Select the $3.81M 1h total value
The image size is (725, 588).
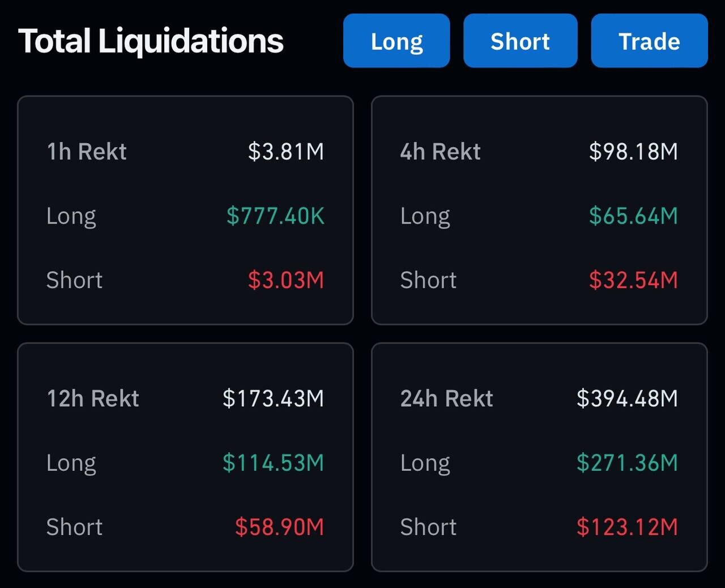[x=286, y=152]
